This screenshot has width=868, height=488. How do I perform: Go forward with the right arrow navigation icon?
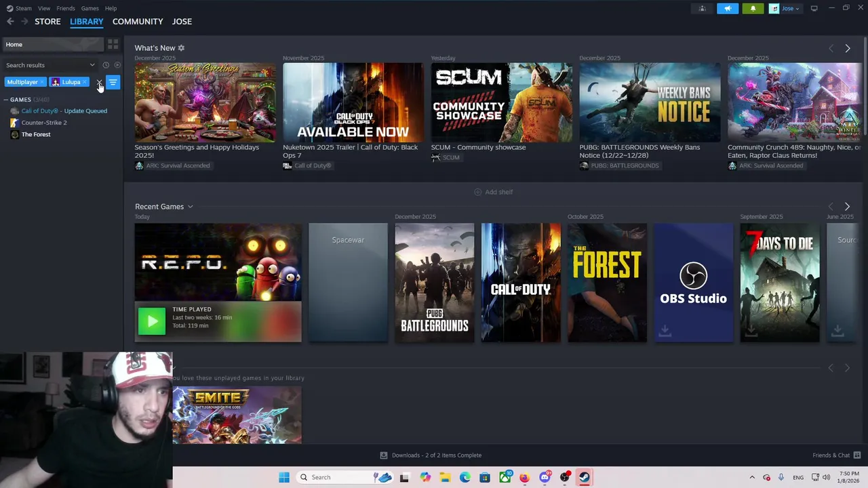(24, 22)
